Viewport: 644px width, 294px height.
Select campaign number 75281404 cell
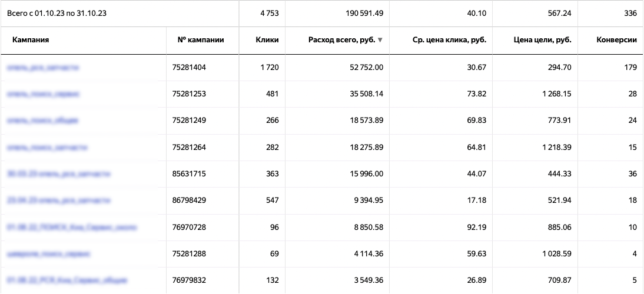[191, 68]
